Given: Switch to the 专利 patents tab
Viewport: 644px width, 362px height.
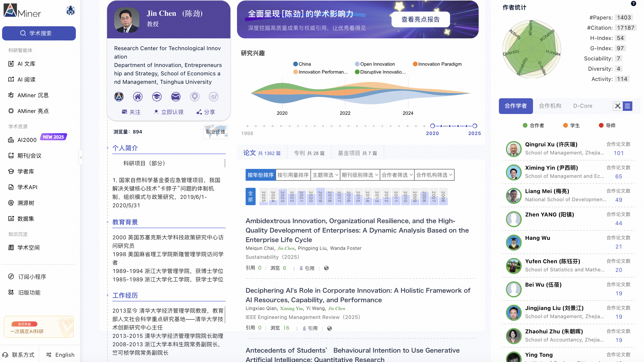Looking at the screenshot, I should click(x=309, y=153).
